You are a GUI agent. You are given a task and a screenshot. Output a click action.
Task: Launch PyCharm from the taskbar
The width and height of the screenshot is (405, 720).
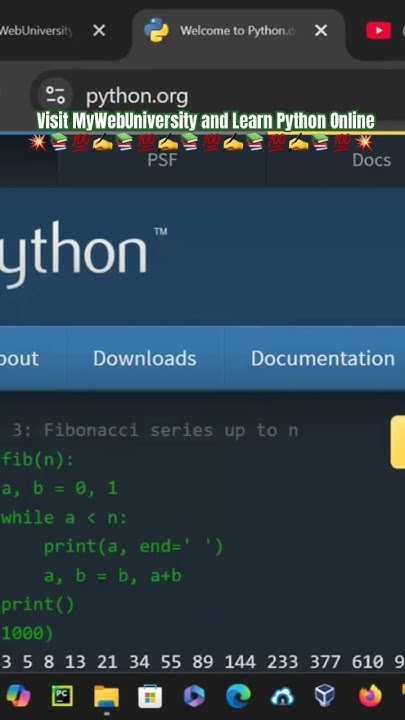pos(62,696)
